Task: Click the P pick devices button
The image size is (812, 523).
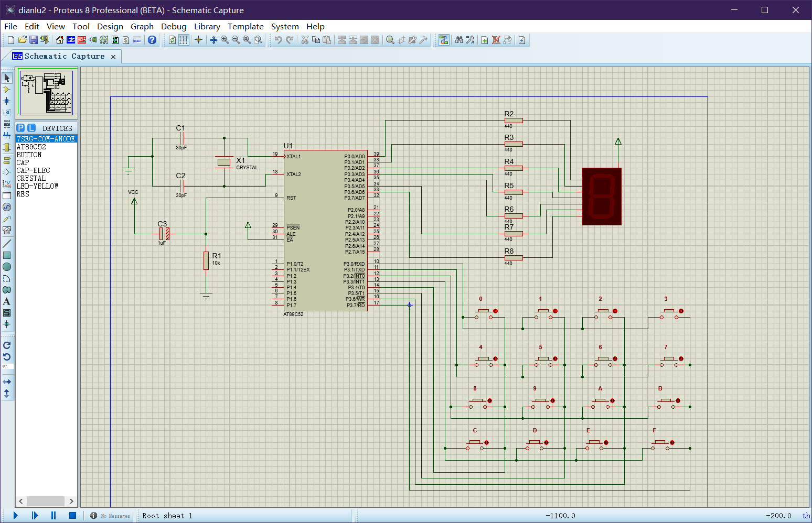Action: pos(20,128)
